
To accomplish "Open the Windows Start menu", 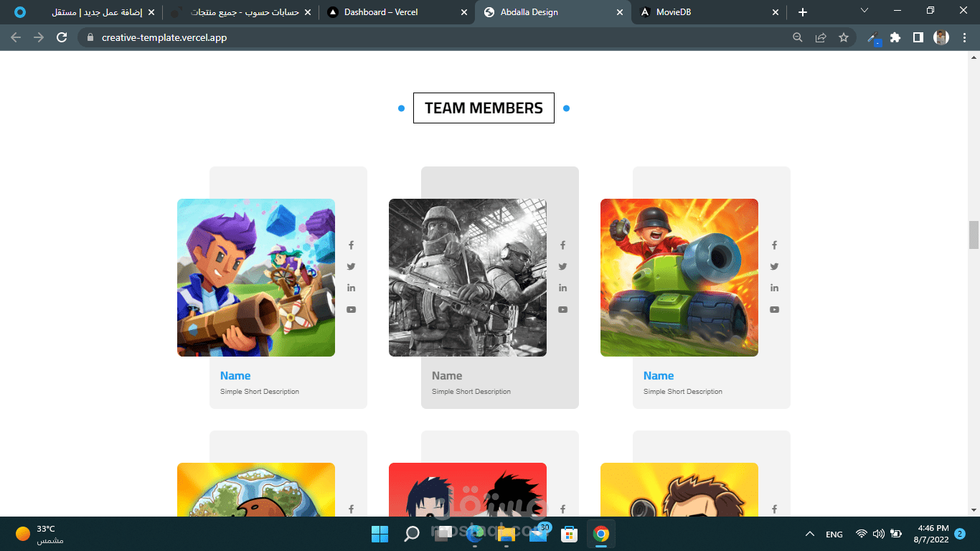I will [380, 534].
